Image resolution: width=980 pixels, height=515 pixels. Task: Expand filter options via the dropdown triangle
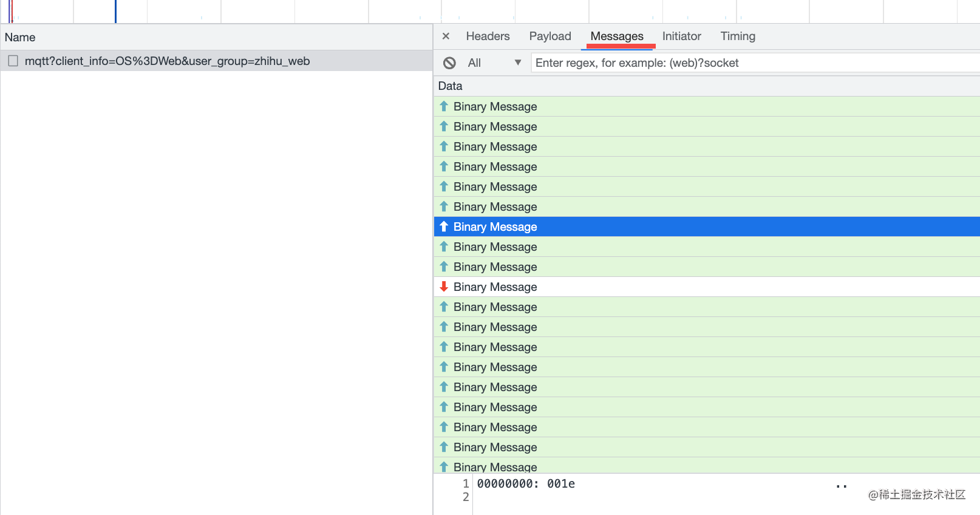[518, 63]
